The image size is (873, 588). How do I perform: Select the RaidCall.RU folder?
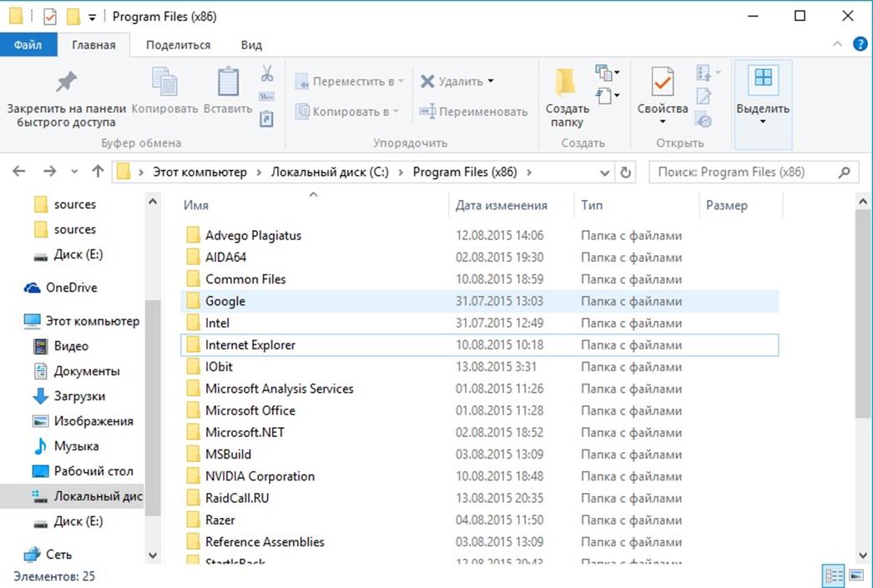(479, 498)
